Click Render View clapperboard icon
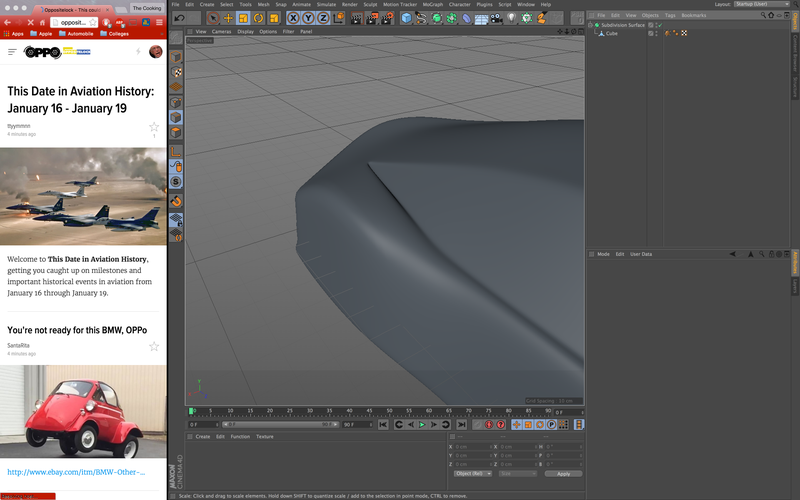 coord(357,18)
